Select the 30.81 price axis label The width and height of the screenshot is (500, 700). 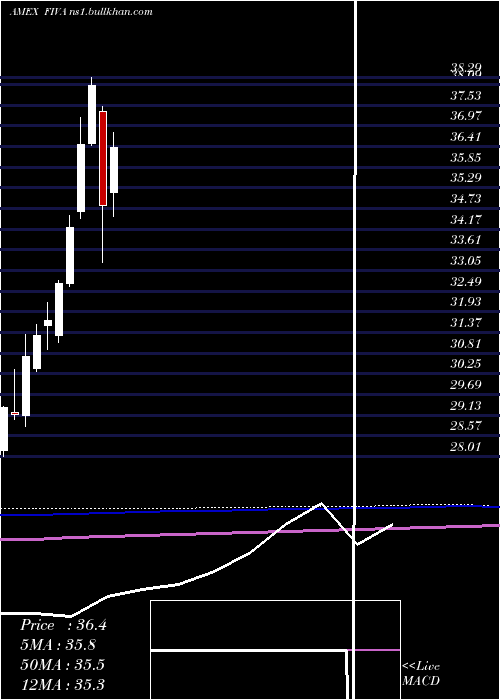click(466, 343)
